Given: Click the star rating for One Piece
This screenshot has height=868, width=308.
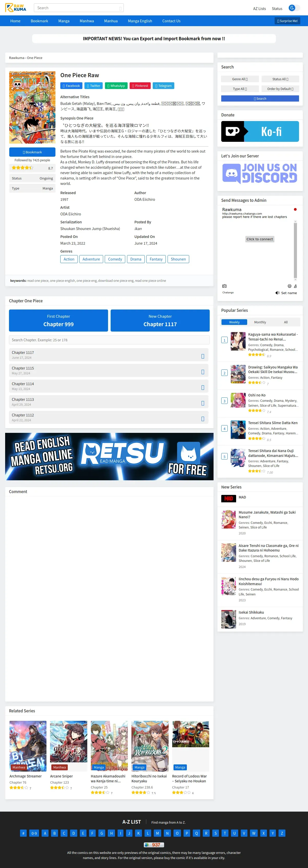Looking at the screenshot, I should (x=22, y=168).
